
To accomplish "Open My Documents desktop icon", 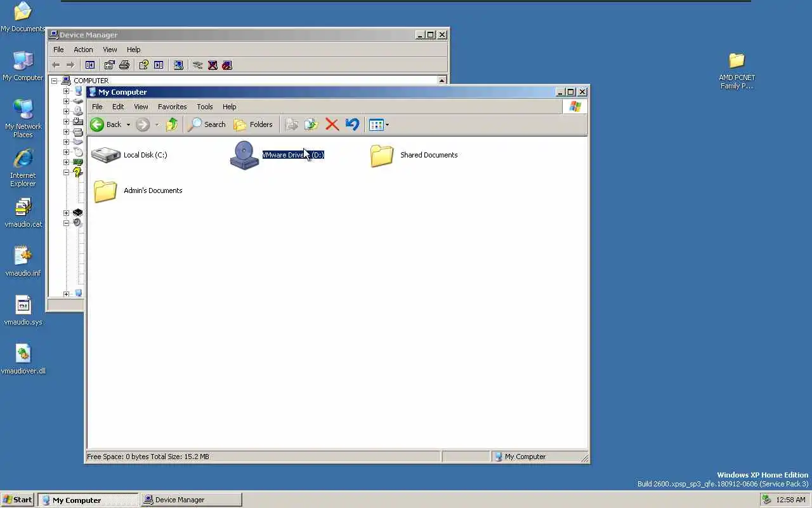I will coord(23,17).
